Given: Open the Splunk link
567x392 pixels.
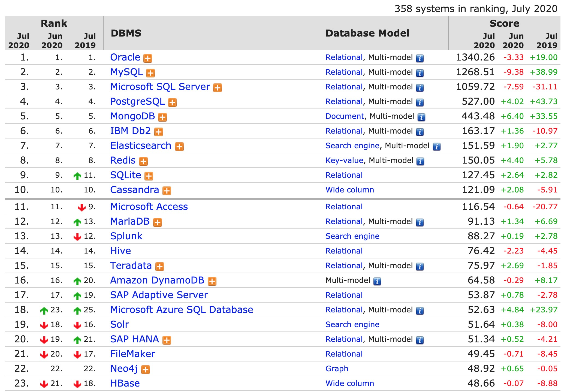Looking at the screenshot, I should [x=126, y=236].
